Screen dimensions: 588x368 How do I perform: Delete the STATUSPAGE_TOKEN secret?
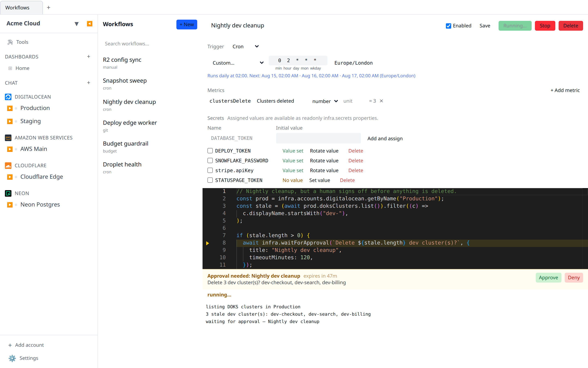pyautogui.click(x=347, y=180)
